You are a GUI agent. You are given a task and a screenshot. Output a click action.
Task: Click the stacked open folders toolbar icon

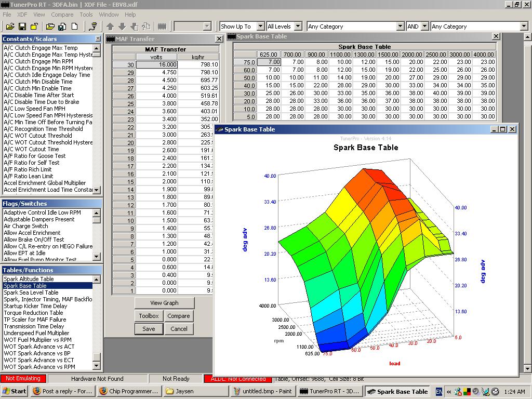coord(50,26)
